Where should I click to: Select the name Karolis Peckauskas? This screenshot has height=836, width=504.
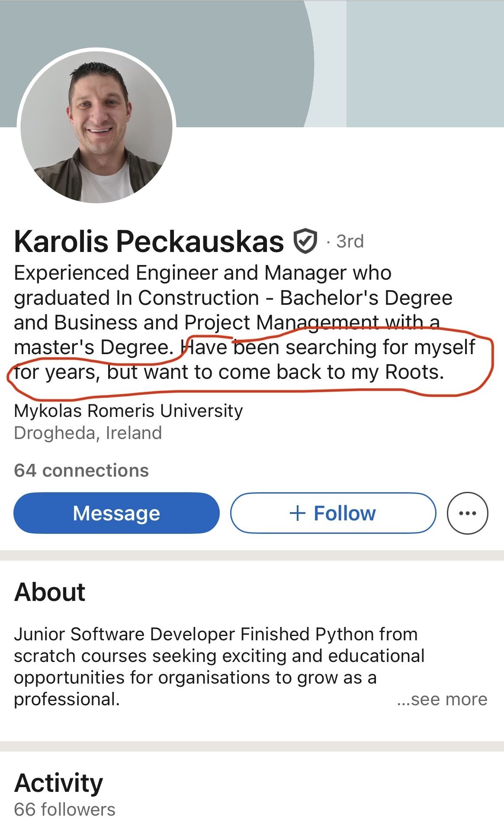tap(149, 241)
